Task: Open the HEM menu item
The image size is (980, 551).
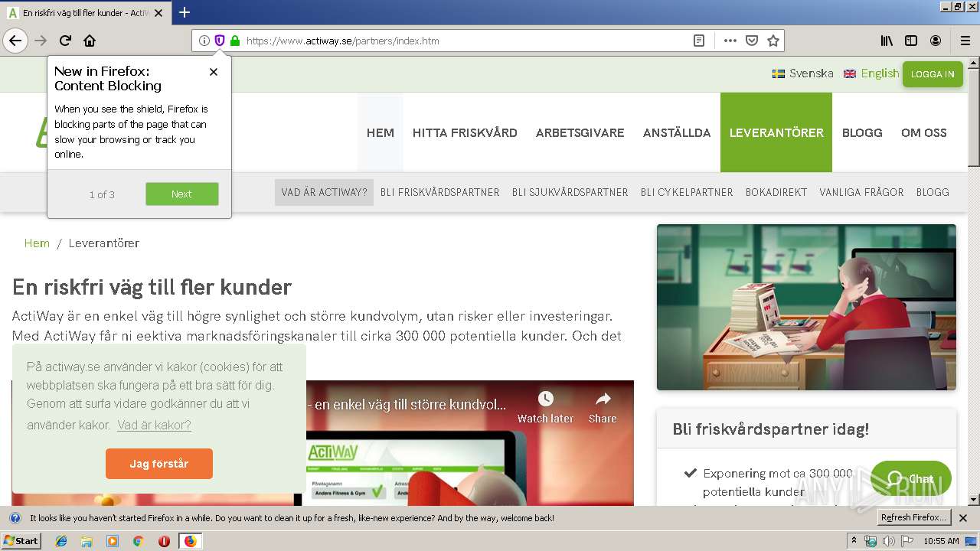Action: (381, 132)
